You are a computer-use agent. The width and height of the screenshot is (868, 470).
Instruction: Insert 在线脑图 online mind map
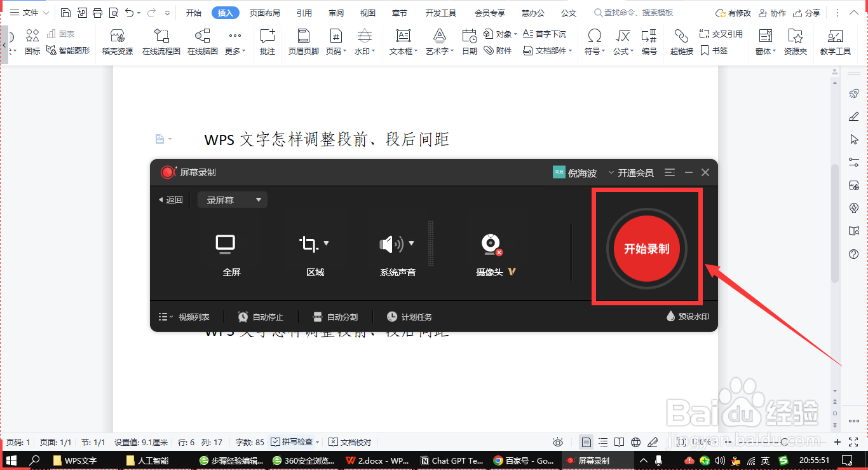203,43
